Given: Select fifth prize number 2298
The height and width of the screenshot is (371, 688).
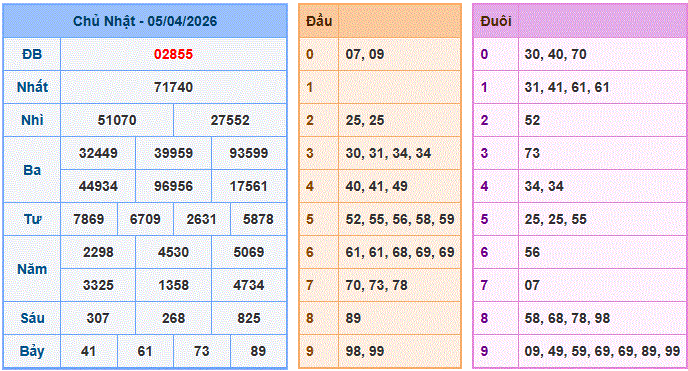Looking at the screenshot, I should coord(98,252).
